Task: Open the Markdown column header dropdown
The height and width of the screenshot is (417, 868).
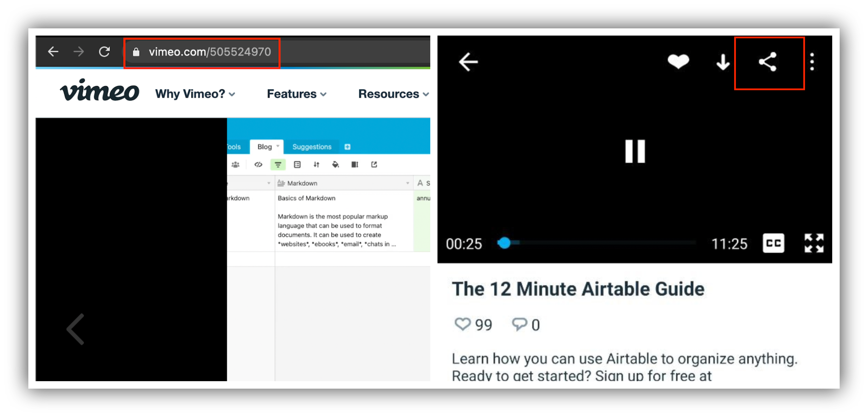Action: click(408, 183)
